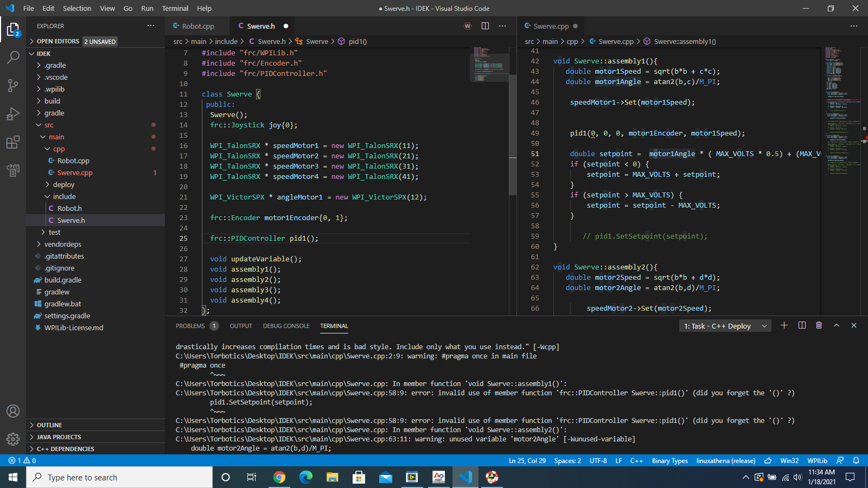Click the WPILib status bar item
868x488 pixels.
[x=817, y=460]
